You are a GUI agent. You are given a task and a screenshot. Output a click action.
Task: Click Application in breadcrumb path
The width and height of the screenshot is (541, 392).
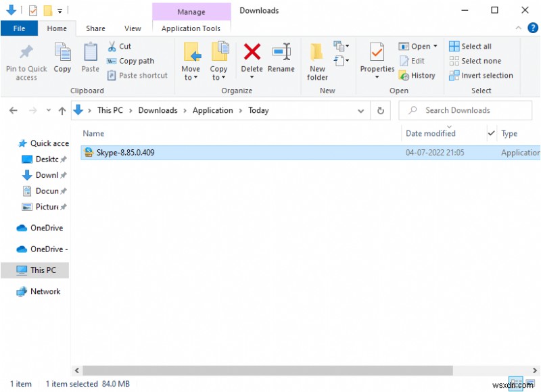pos(212,110)
